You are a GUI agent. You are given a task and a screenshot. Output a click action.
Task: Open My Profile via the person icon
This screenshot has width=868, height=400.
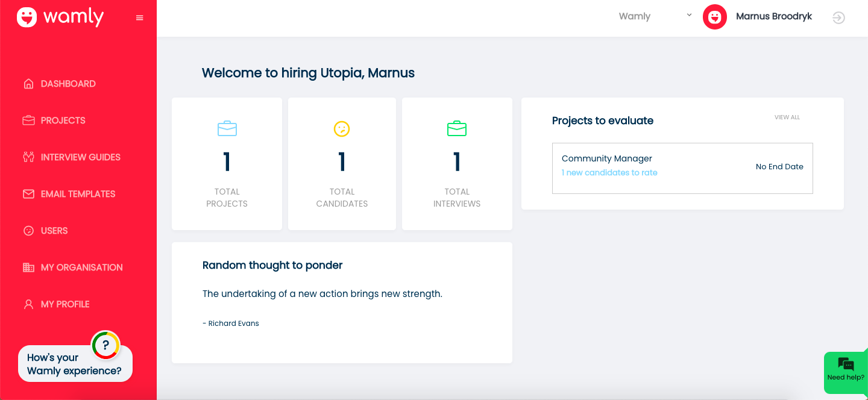pos(28,304)
